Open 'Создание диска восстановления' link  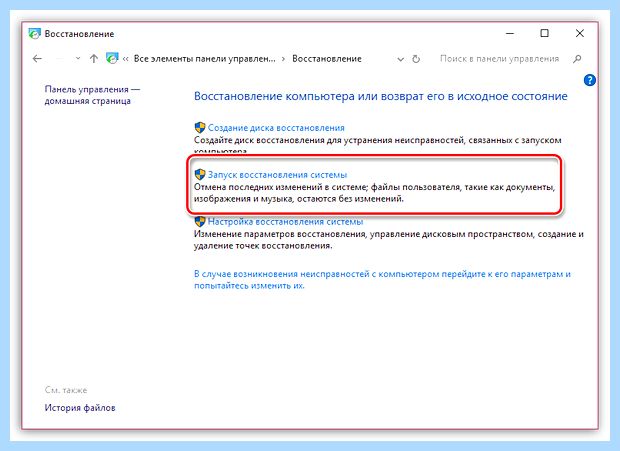(x=276, y=128)
